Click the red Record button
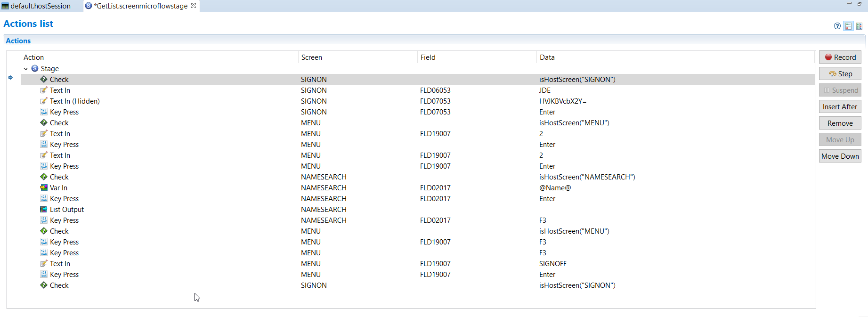This screenshot has height=317, width=868. (840, 57)
